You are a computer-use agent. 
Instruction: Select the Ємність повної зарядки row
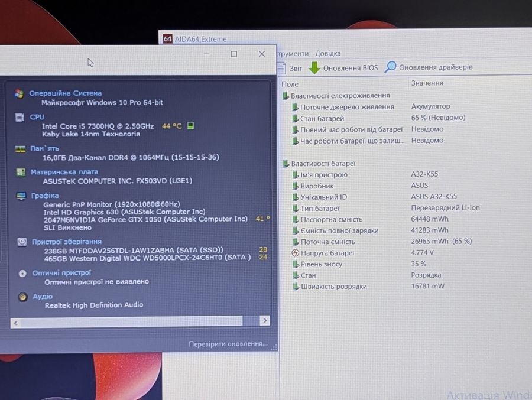point(371,230)
